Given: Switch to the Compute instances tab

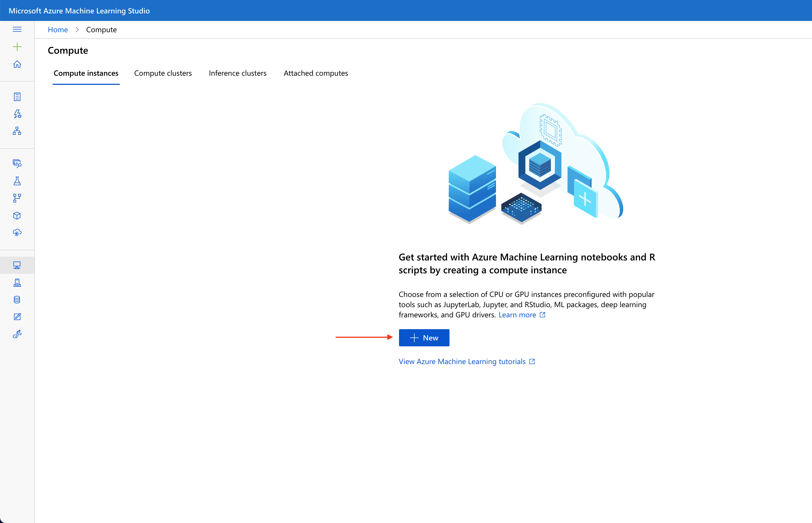Looking at the screenshot, I should 86,73.
